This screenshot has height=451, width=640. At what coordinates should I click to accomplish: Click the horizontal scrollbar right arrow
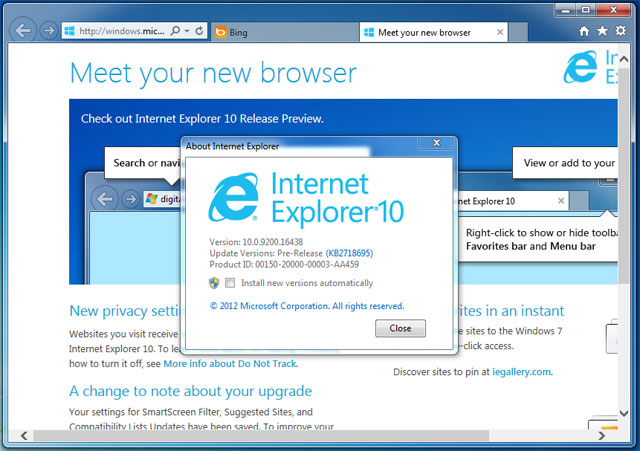pos(602,435)
